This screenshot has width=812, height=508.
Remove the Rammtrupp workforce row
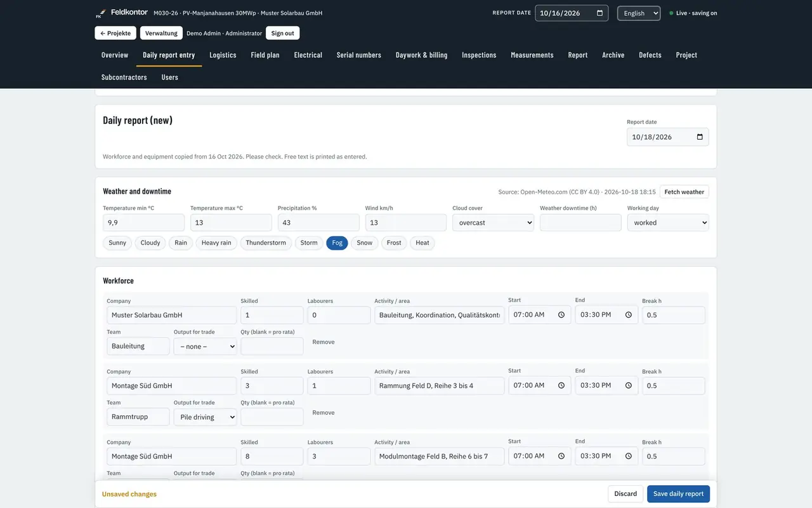tap(324, 413)
